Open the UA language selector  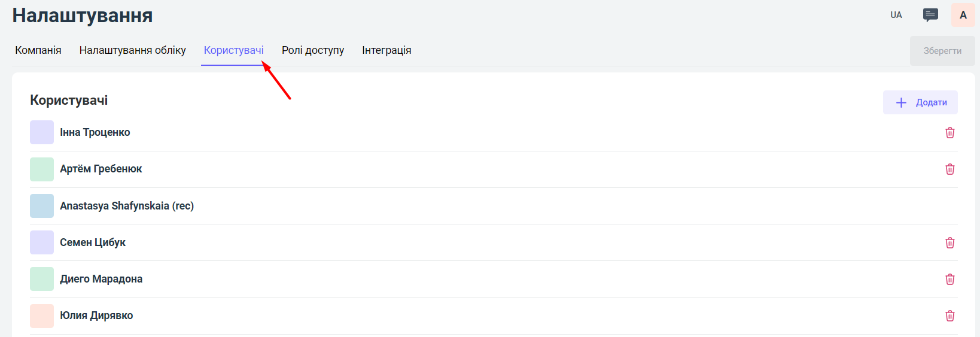coord(896,15)
